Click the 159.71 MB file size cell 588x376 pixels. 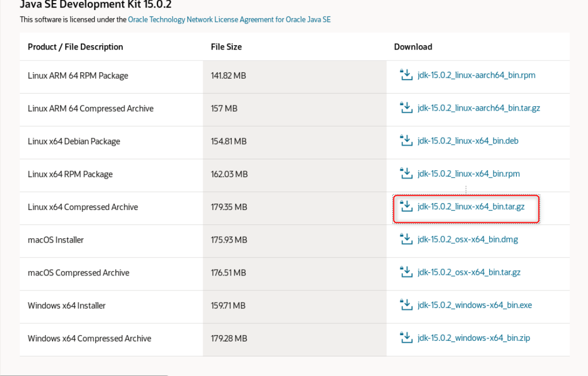[x=295, y=306]
